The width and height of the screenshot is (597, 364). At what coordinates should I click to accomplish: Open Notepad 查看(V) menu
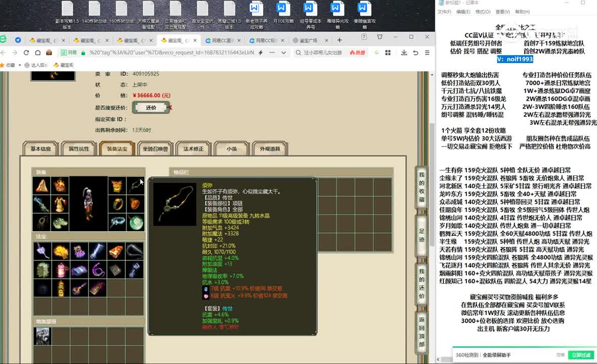502,12
